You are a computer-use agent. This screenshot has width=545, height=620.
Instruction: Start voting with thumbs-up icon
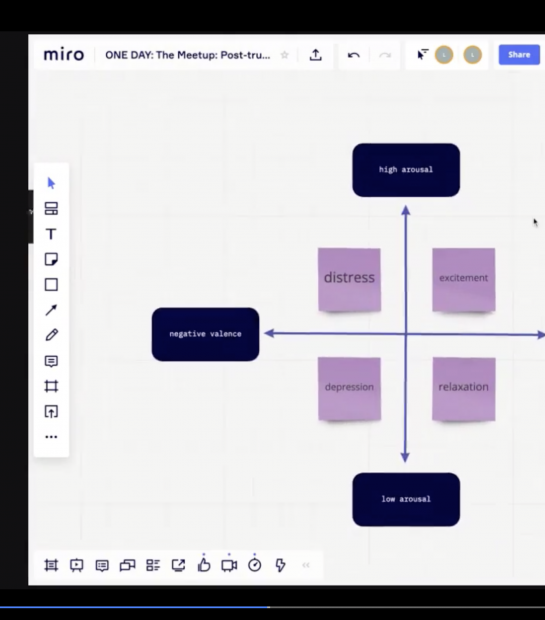pos(204,565)
